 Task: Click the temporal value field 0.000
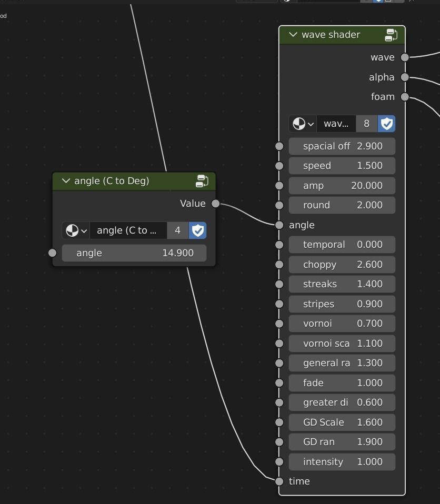click(x=342, y=245)
